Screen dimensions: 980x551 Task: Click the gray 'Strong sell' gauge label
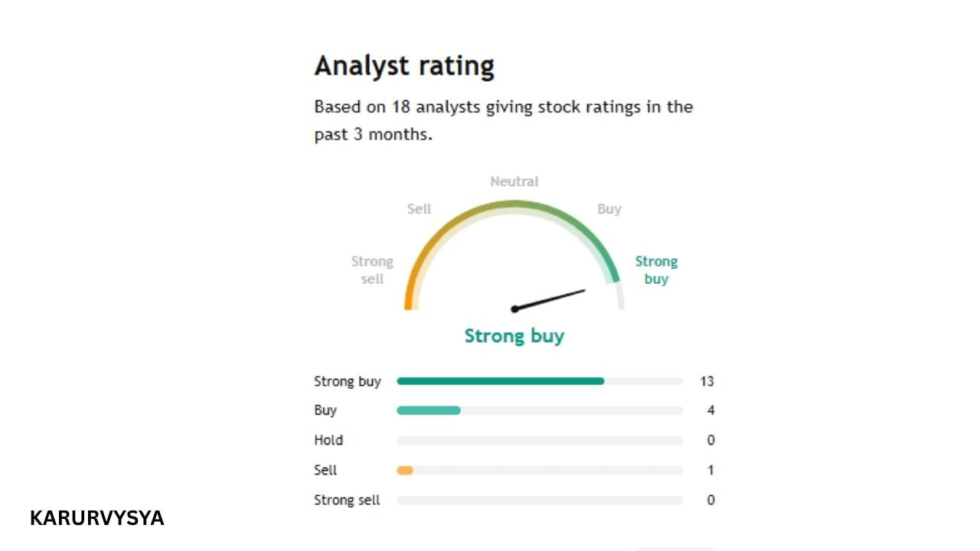[x=372, y=270]
